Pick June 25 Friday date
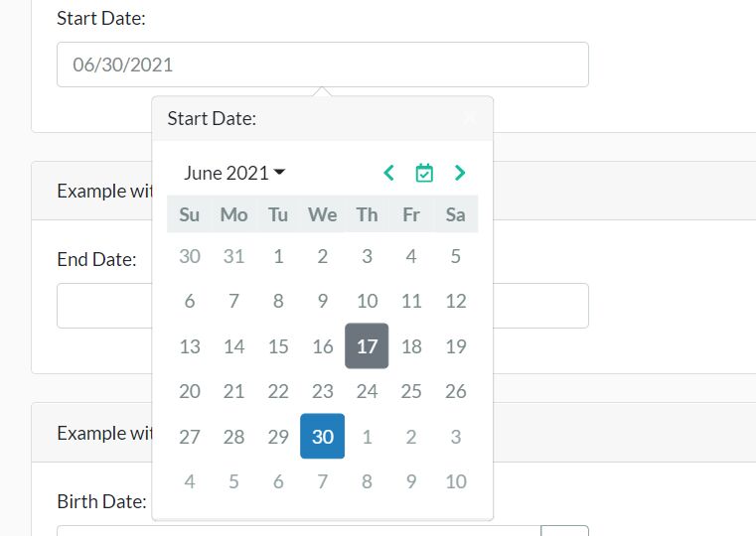756x536 pixels. pyautogui.click(x=411, y=391)
